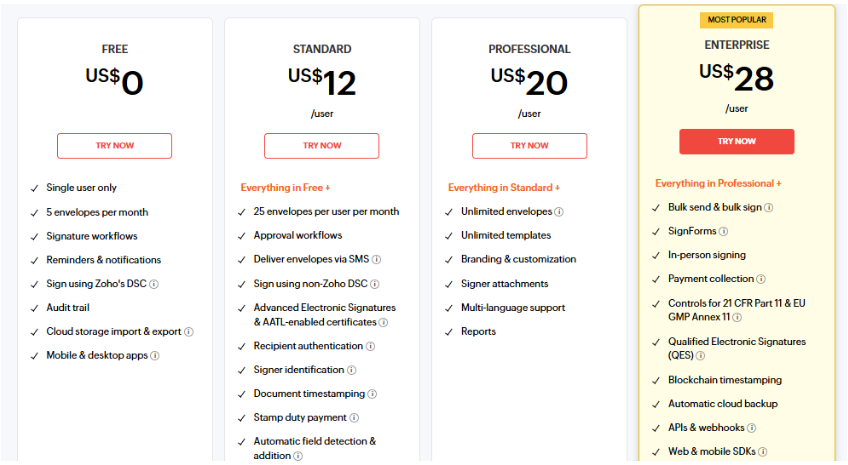Click info icon next to Document timestamping
The image size is (848, 465).
click(x=372, y=394)
